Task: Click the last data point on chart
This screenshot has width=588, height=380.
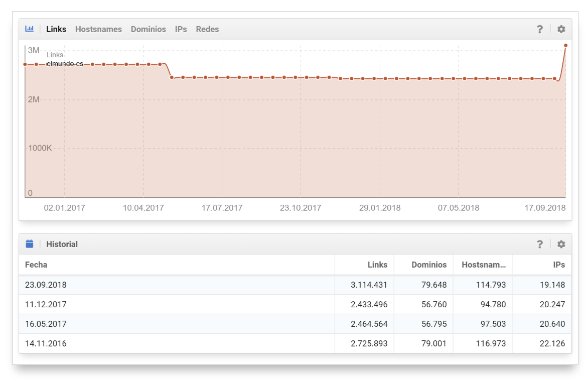Action: (x=565, y=45)
